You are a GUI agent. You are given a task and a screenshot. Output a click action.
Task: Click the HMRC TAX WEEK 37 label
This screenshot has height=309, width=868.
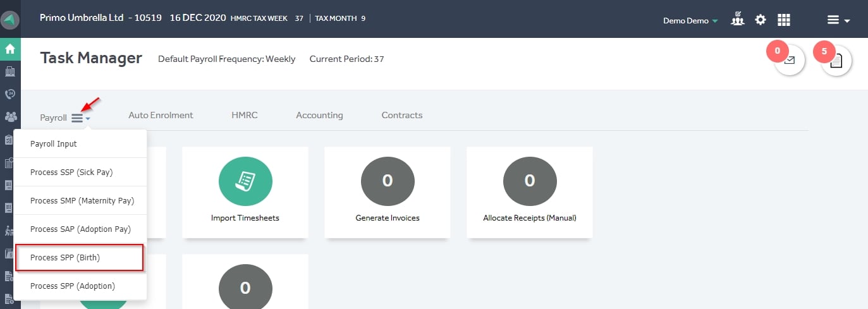(267, 18)
